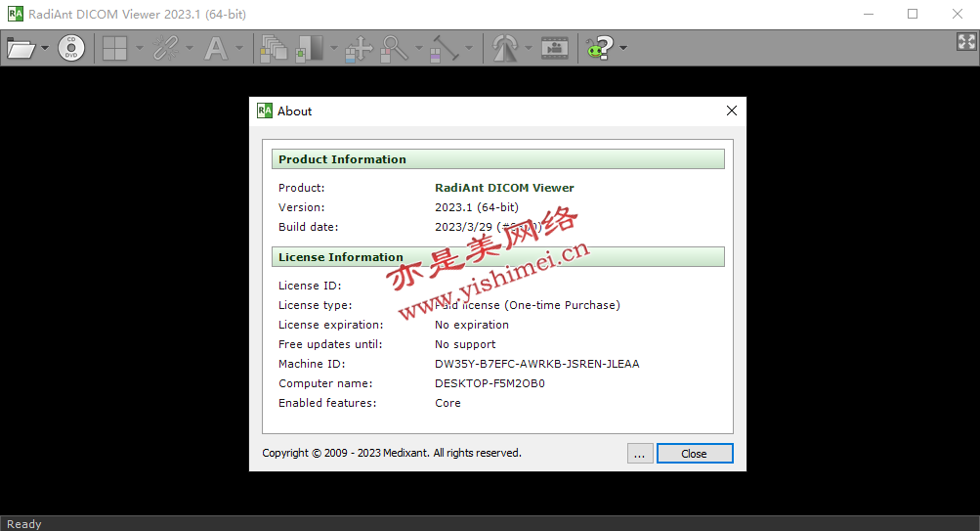The height and width of the screenshot is (531, 980).
Task: Expand the window level dropdown arrow
Action: coord(334,48)
